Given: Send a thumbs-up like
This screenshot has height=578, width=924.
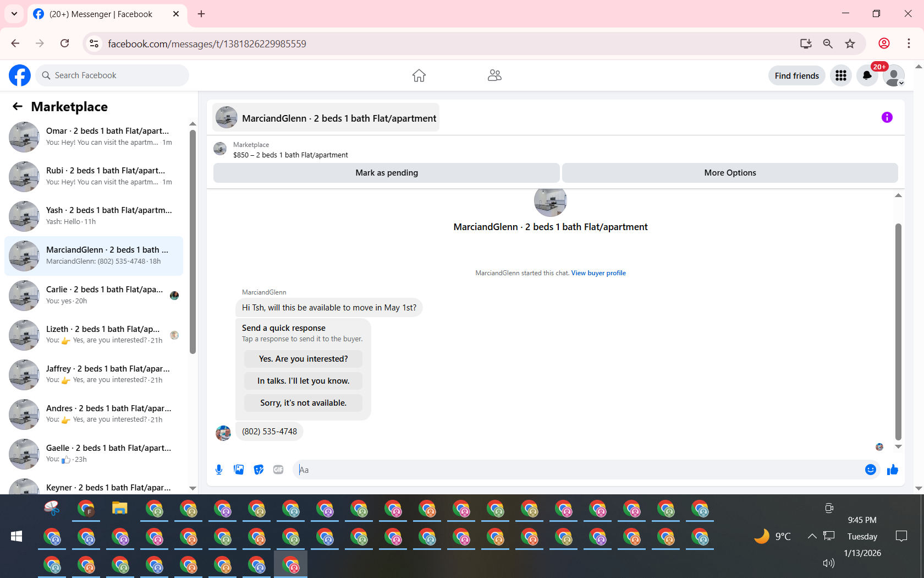Looking at the screenshot, I should [893, 470].
